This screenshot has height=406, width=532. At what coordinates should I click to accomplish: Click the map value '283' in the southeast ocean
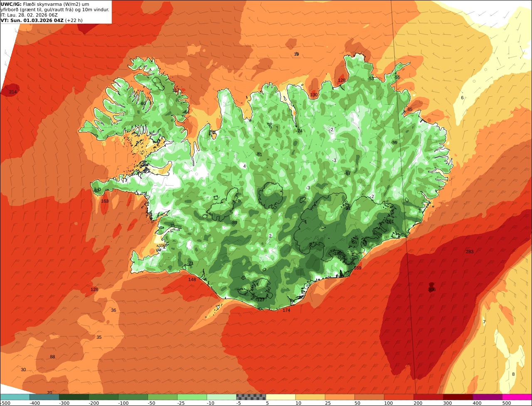click(x=470, y=252)
